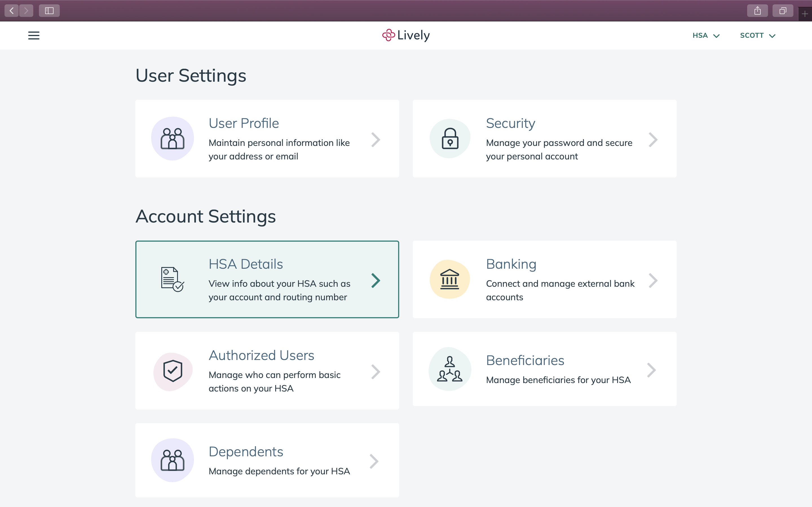The image size is (812, 507).
Task: Open the hamburger navigation menu
Action: click(34, 35)
